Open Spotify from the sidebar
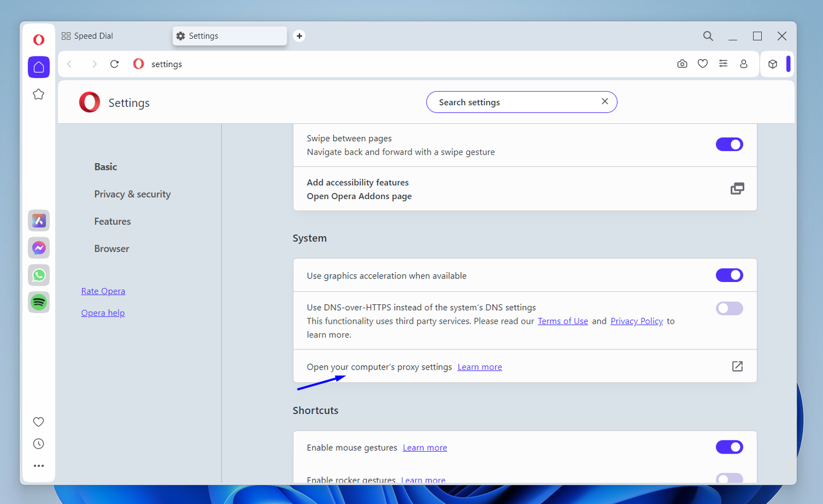 click(x=39, y=303)
